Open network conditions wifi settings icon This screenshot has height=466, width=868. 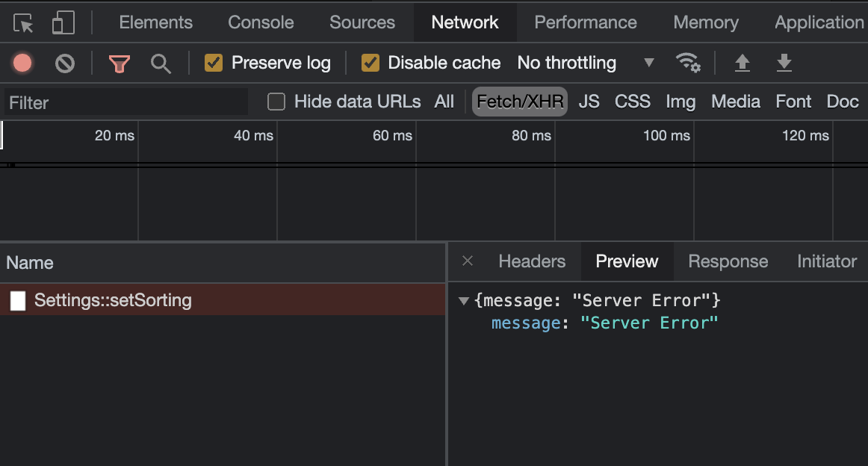[688, 63]
